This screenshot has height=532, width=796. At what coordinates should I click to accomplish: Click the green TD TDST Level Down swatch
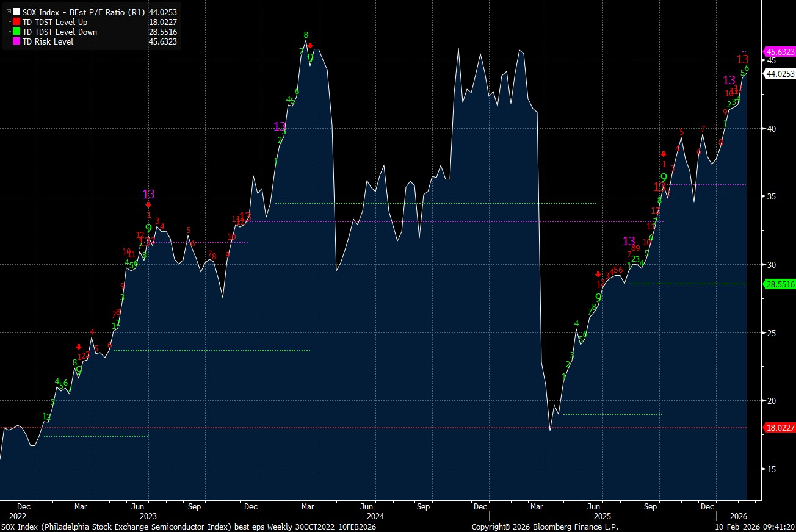click(16, 32)
